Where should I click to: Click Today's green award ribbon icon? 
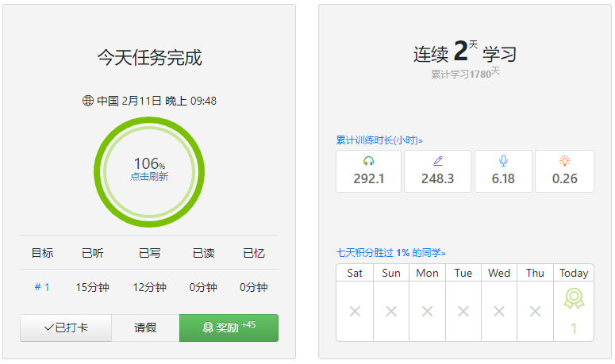coord(574,299)
